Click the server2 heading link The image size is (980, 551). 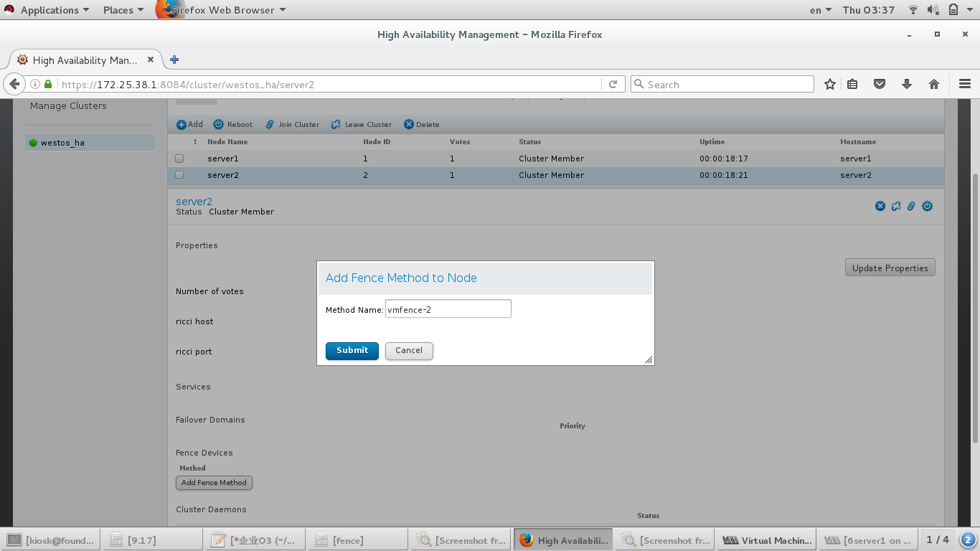(x=194, y=202)
